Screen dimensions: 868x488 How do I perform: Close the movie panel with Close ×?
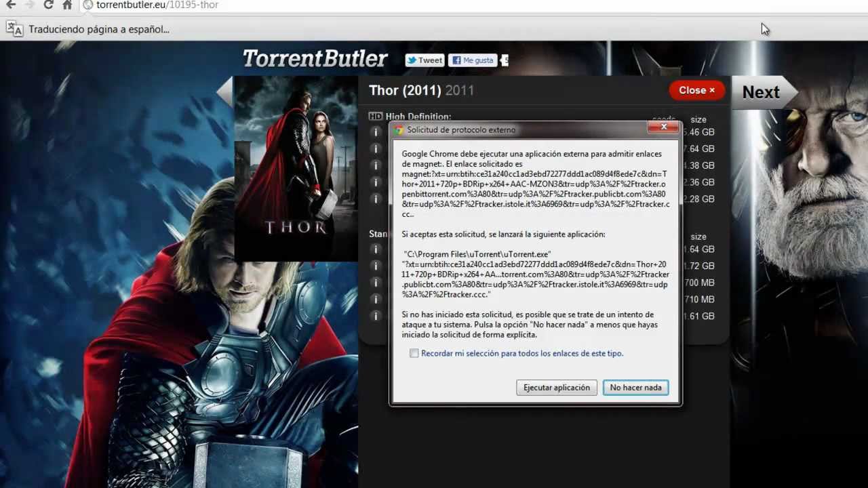696,90
